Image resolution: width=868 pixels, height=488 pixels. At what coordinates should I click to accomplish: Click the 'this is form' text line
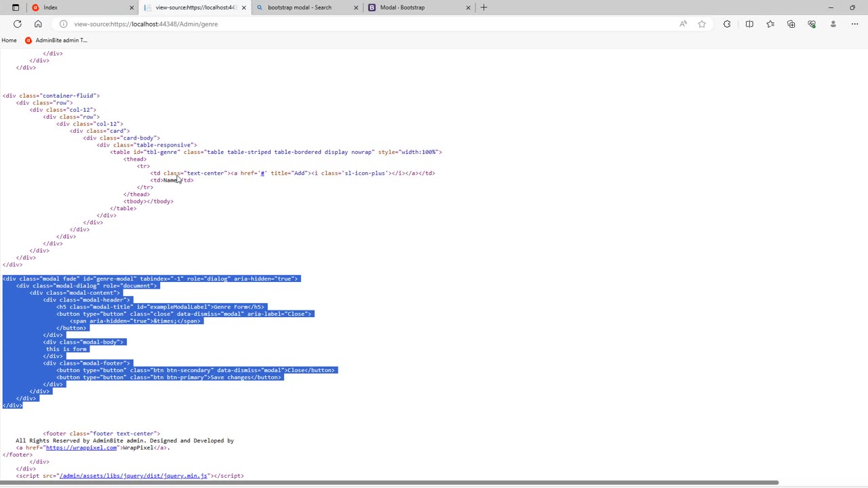66,349
